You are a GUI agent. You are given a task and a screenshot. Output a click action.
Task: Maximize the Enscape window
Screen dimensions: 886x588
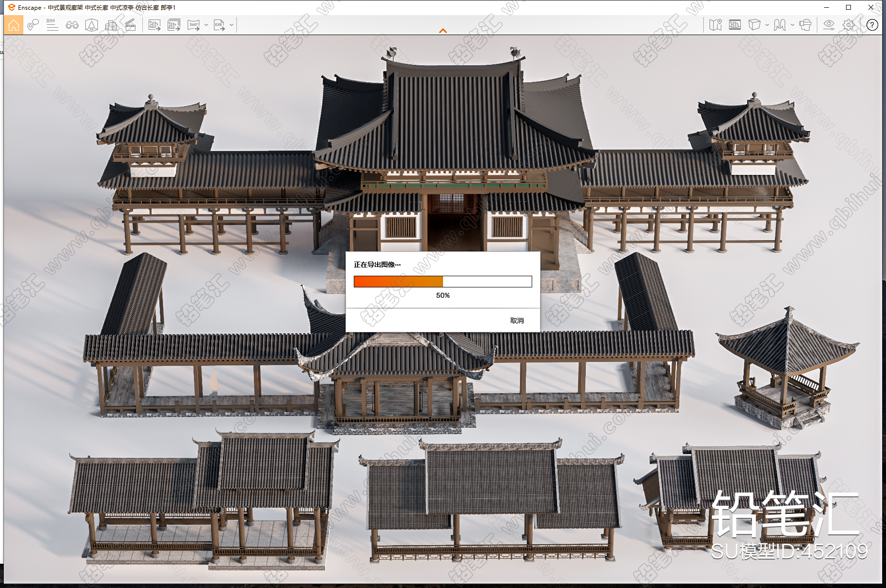click(x=848, y=7)
